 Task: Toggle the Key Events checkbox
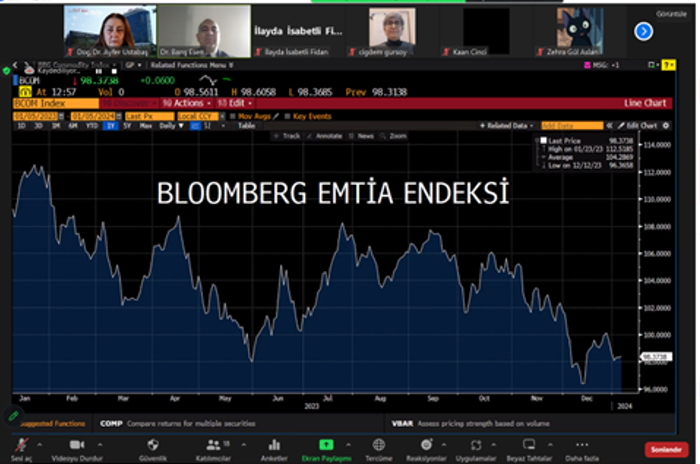[288, 116]
